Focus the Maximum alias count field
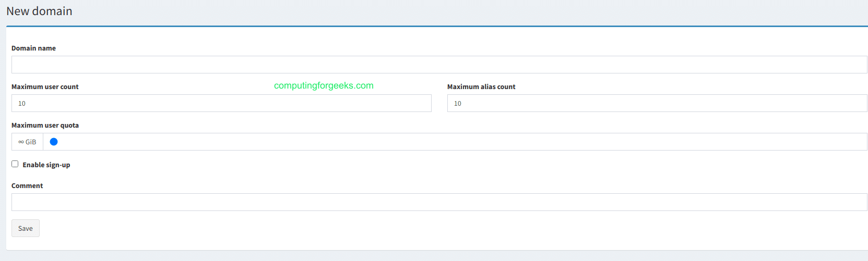 point(657,103)
